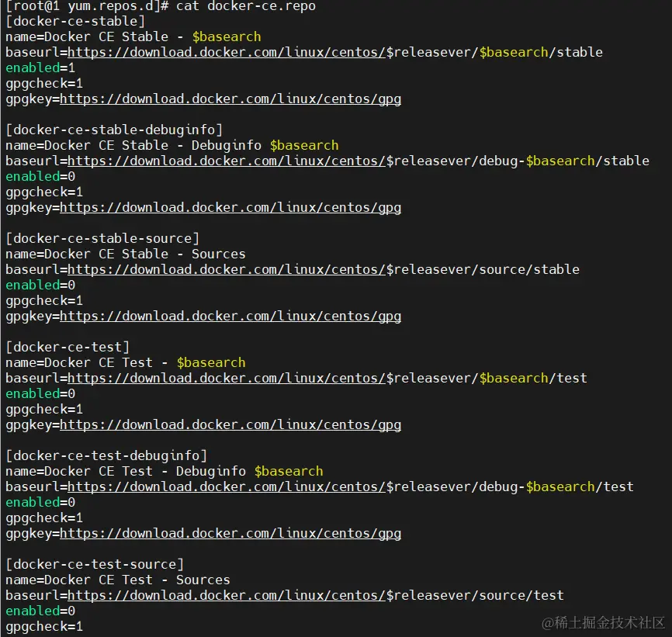Click 'gpgcheck=1' in the test-source section
This screenshot has width=672, height=637.
44,627
